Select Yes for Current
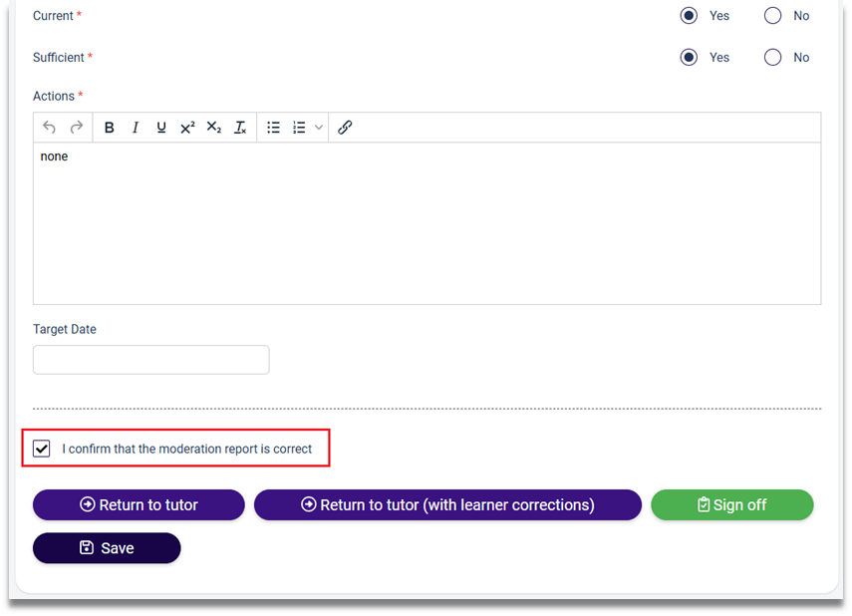The image size is (852, 616). click(689, 16)
